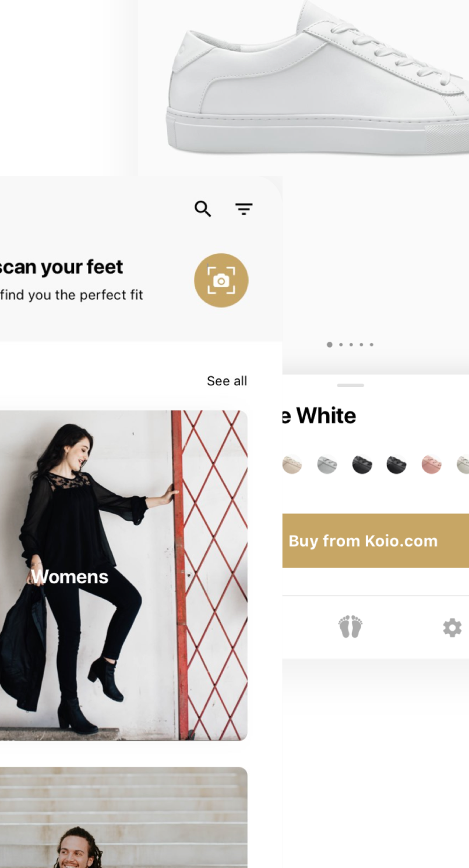Image resolution: width=469 pixels, height=868 pixels.
Task: Choose the second black shoe swatch
Action: click(x=397, y=465)
